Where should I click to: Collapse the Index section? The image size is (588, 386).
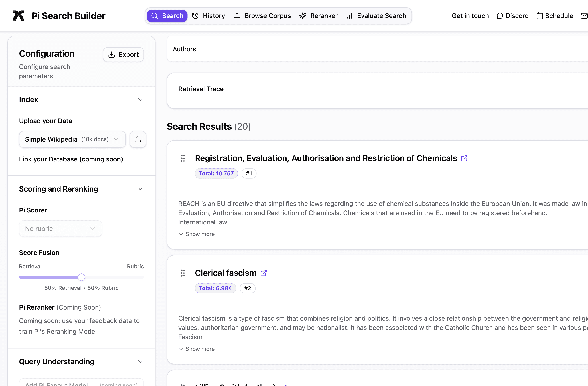[140, 99]
